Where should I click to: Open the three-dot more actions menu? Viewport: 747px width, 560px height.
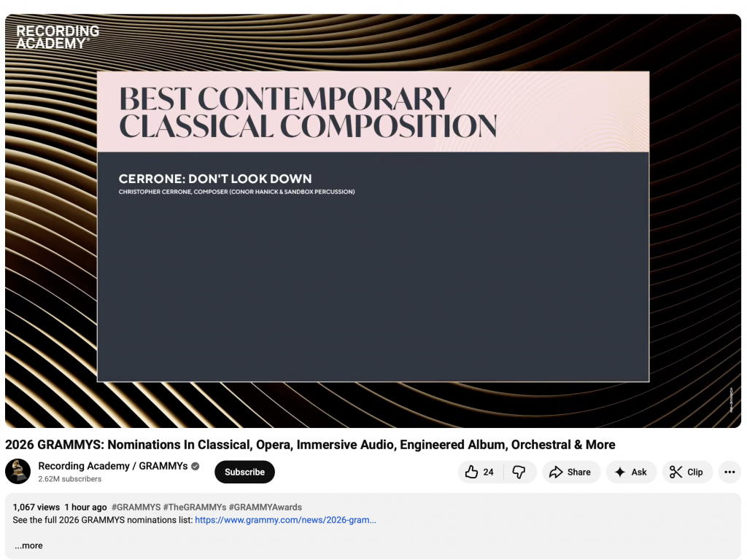729,472
